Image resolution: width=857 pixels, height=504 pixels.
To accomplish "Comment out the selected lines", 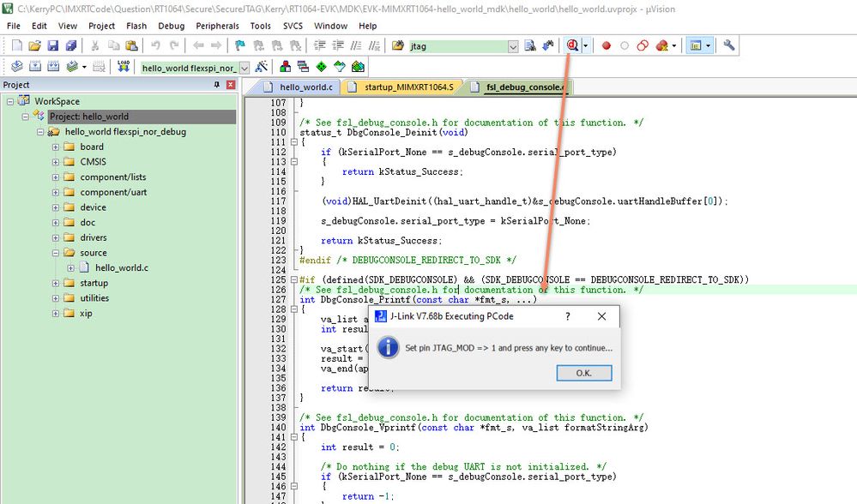I will [356, 46].
